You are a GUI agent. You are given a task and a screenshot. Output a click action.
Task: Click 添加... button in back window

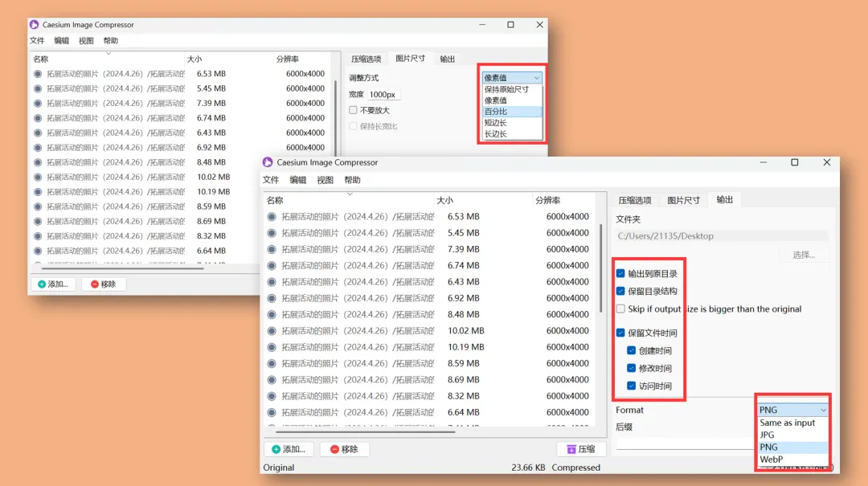[53, 284]
